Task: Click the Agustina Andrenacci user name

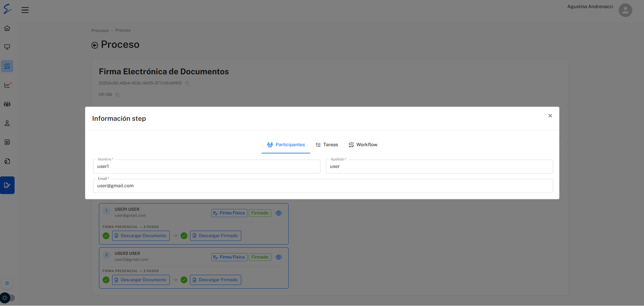Action: pyautogui.click(x=590, y=6)
